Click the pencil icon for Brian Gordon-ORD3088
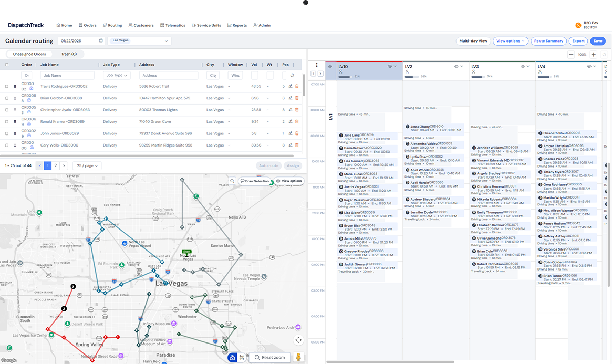The width and height of the screenshot is (612, 364). [291, 98]
